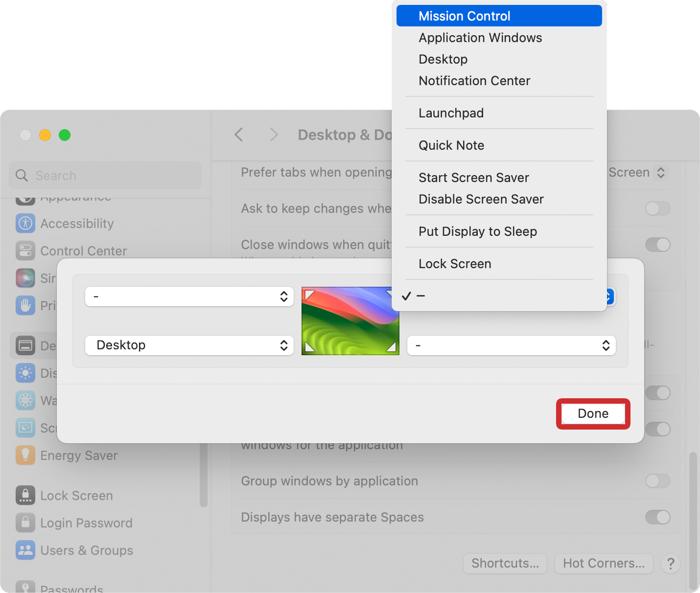Image resolution: width=700 pixels, height=593 pixels.
Task: Click the Accessibility icon in sidebar
Action: click(x=25, y=224)
